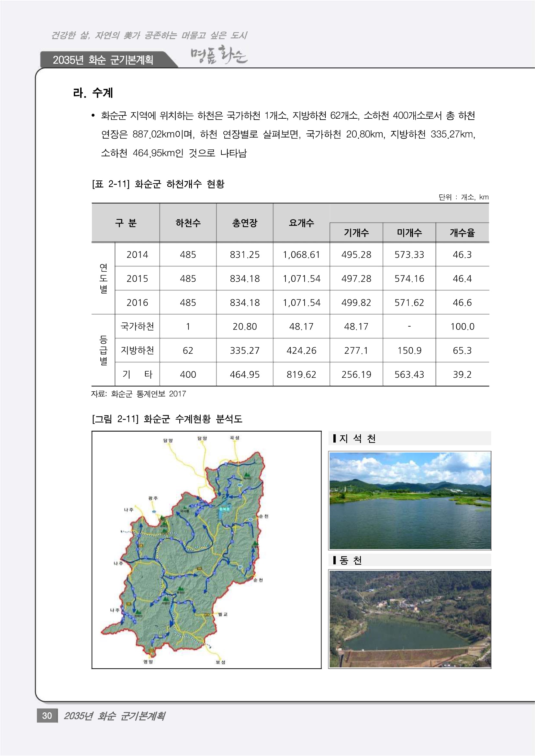The width and height of the screenshot is (535, 756).
Task: Select the 국가하천 개수율 cell '100.0'
Action: click(462, 326)
